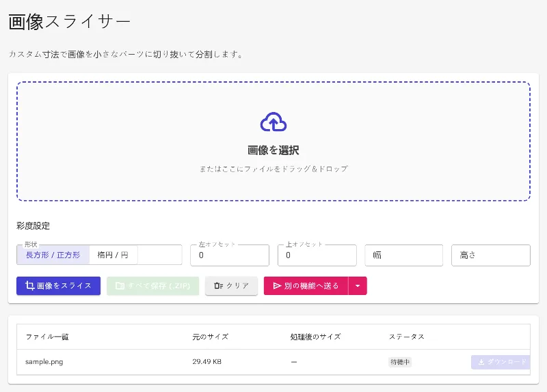Screen dimensions: 547x392
Task: Click the 画像スライサー page title
Action: (x=69, y=22)
